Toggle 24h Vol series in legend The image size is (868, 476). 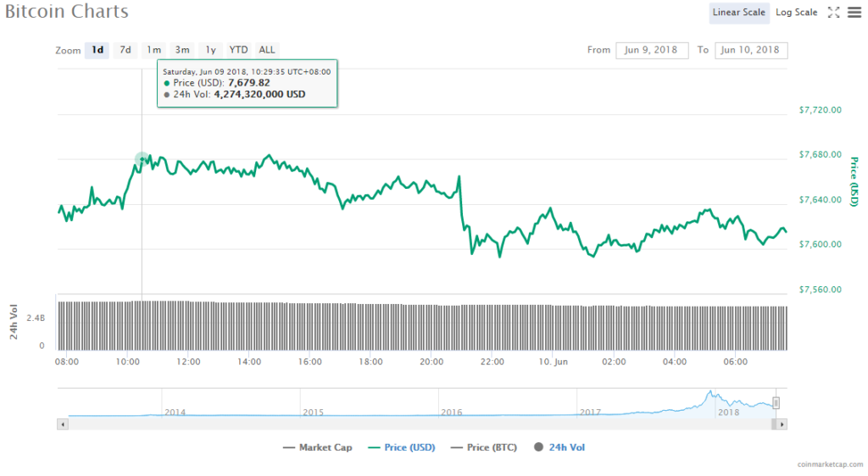(559, 448)
